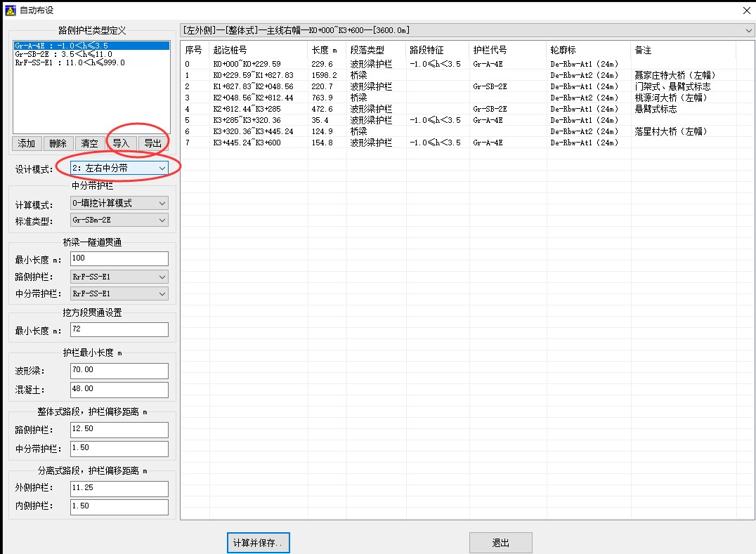Click the application icon in the title bar
This screenshot has height=554, width=756.
[10, 10]
